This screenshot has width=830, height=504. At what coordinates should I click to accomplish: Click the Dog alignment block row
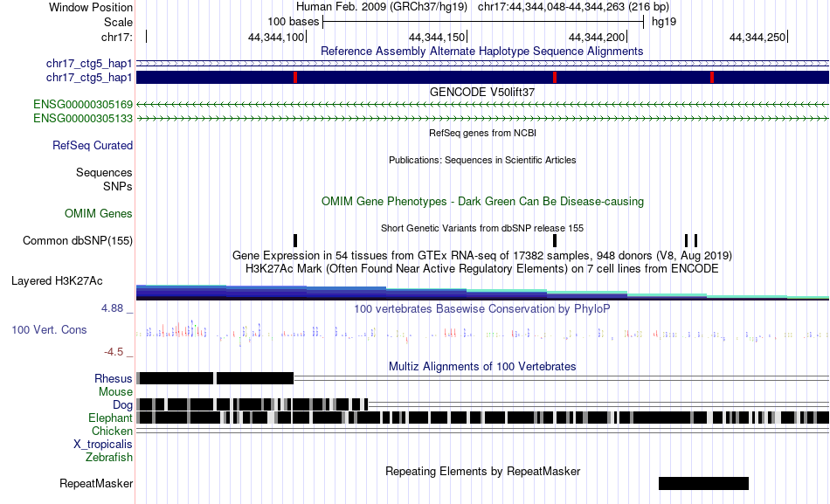point(252,404)
